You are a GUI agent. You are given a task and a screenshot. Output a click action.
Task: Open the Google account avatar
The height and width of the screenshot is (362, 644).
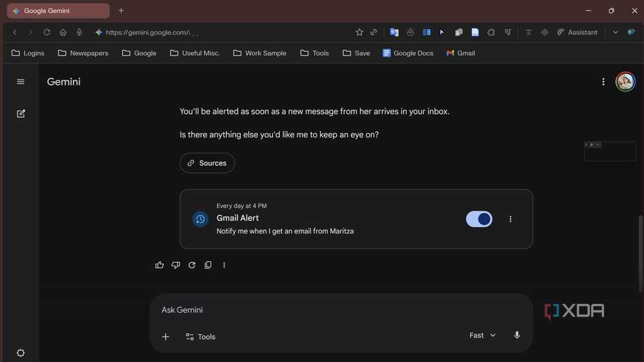click(625, 82)
